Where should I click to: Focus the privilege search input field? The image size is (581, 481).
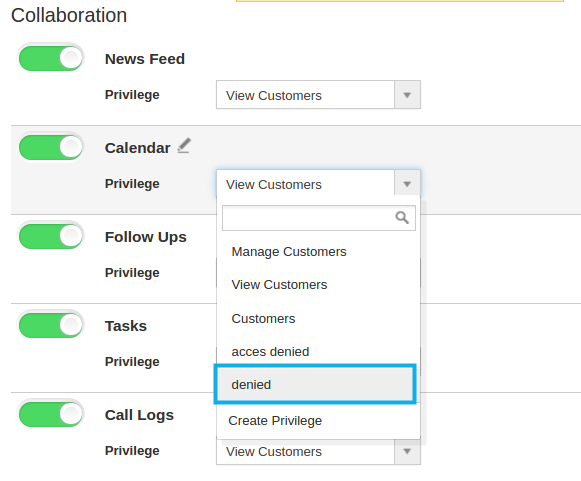[x=319, y=218]
